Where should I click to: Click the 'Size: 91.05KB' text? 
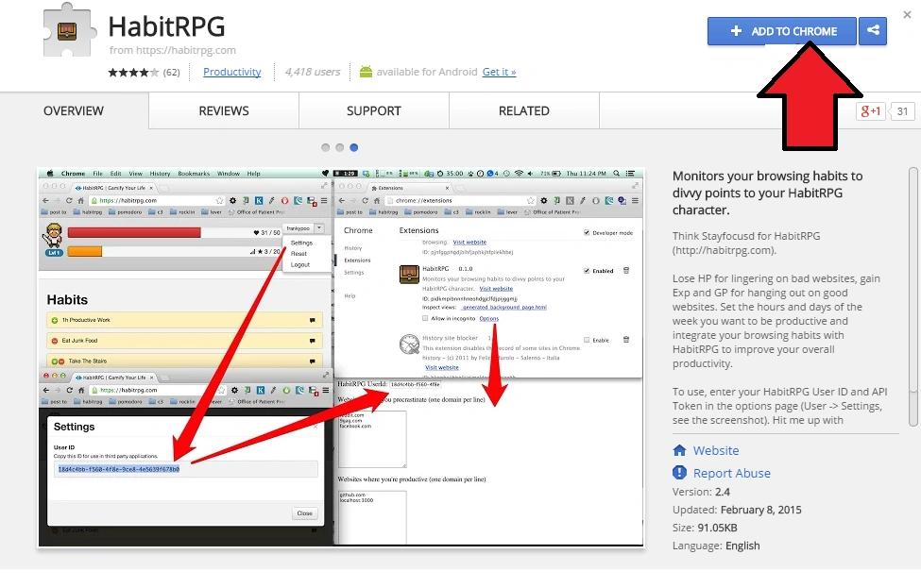705,528
